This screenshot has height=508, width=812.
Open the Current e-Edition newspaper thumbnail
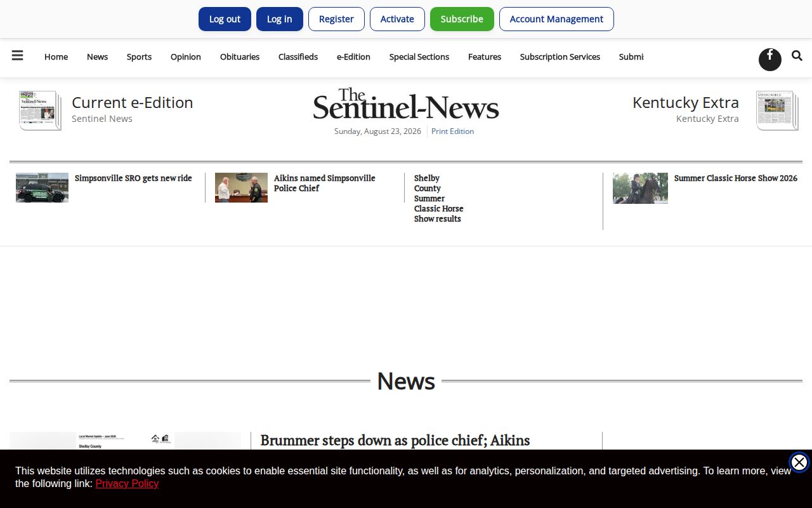(40, 110)
